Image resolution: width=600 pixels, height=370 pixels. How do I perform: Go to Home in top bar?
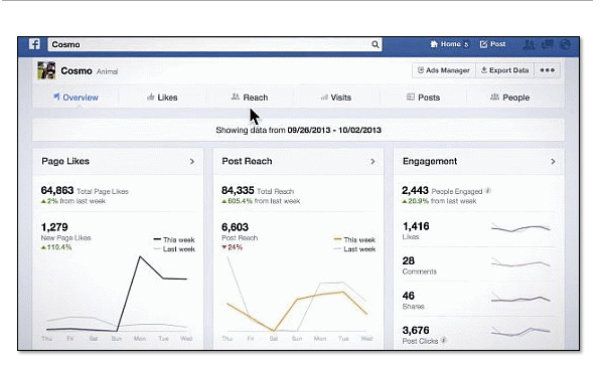point(449,44)
